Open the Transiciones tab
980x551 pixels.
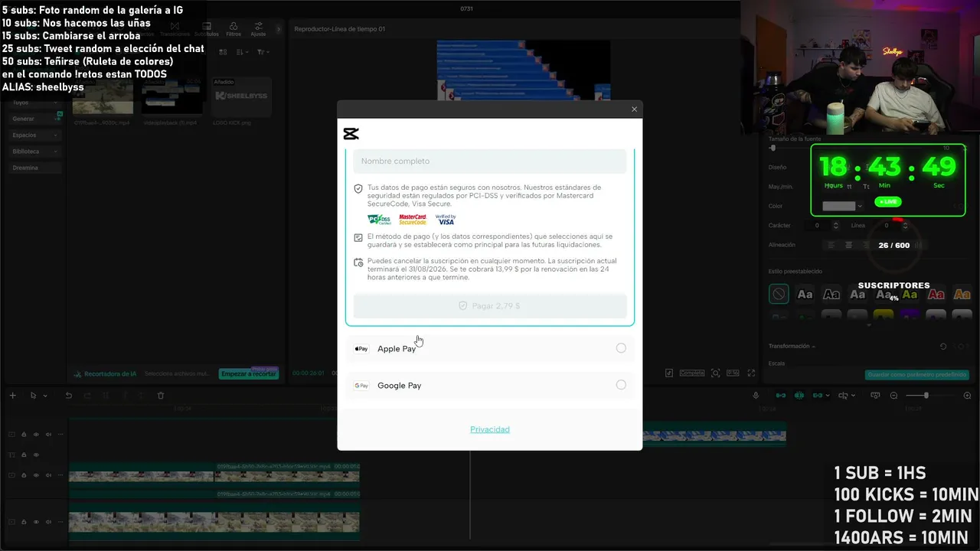[x=175, y=29]
